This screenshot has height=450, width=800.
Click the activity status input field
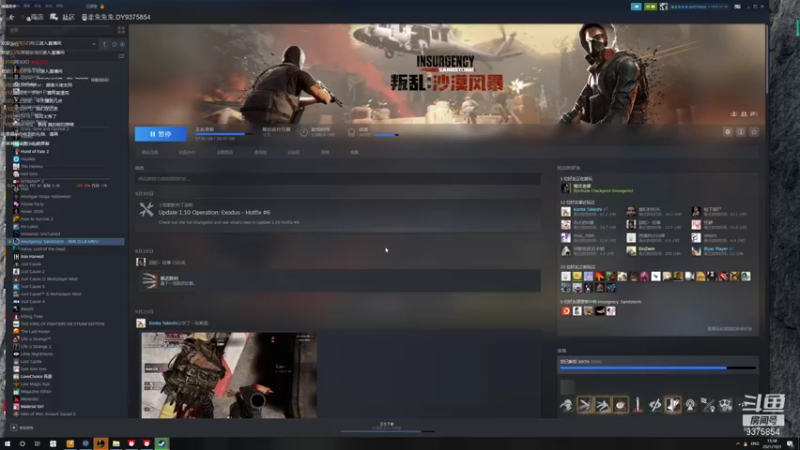click(338, 179)
